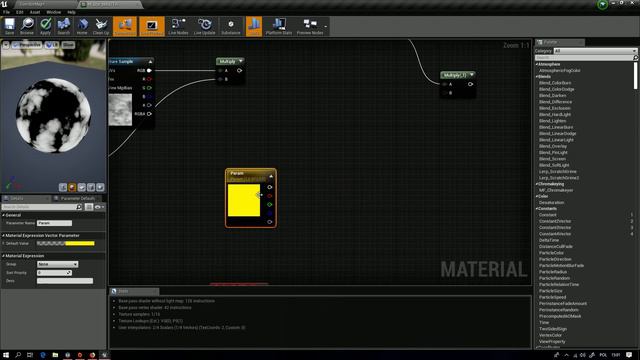
Task: Select Blend_Overlay from the palette
Action: [553, 146]
